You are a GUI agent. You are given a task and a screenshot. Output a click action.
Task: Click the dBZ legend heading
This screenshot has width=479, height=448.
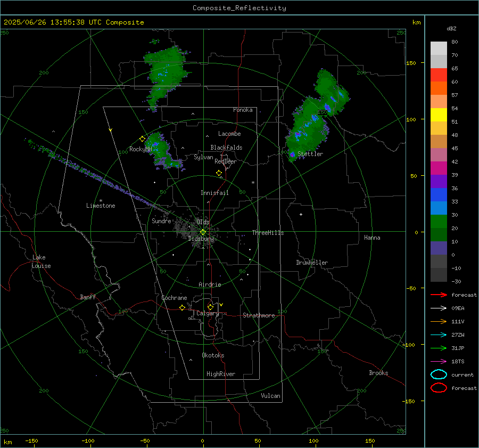pyautogui.click(x=451, y=28)
